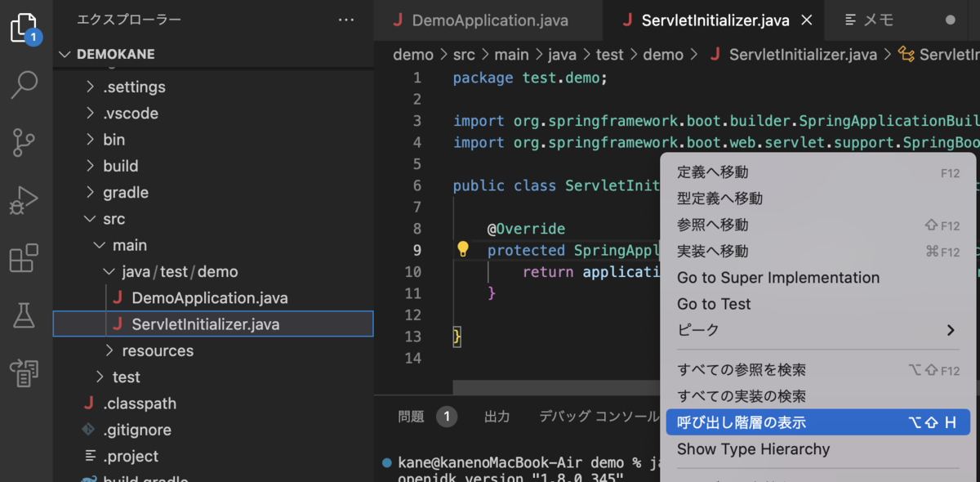Image resolution: width=980 pixels, height=482 pixels.
Task: Select DemoApplication.java in the file tree
Action: click(210, 297)
